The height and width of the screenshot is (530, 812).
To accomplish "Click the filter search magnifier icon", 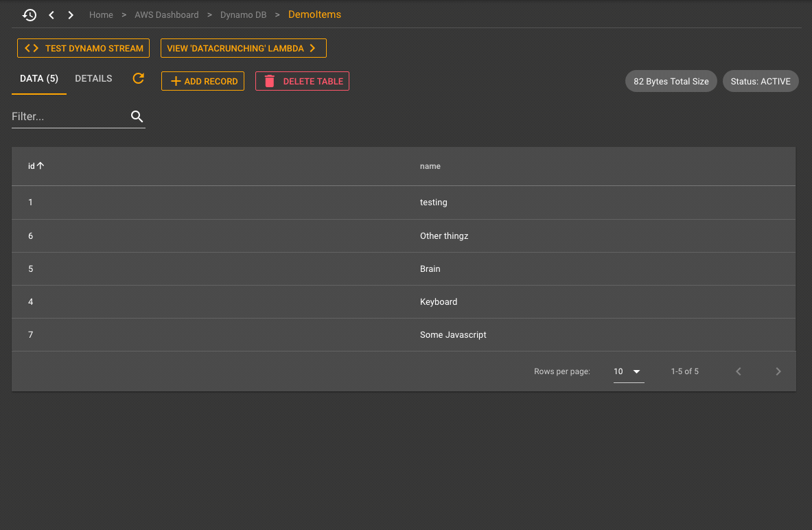I will pos(137,117).
